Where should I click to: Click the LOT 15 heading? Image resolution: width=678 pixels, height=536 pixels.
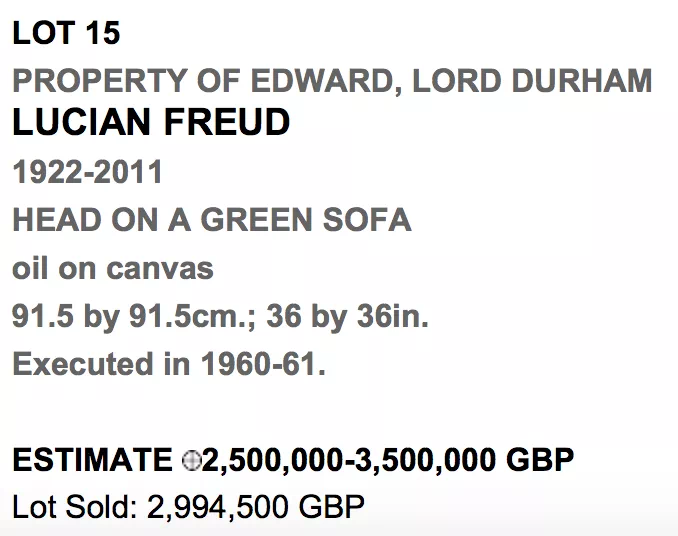click(66, 33)
